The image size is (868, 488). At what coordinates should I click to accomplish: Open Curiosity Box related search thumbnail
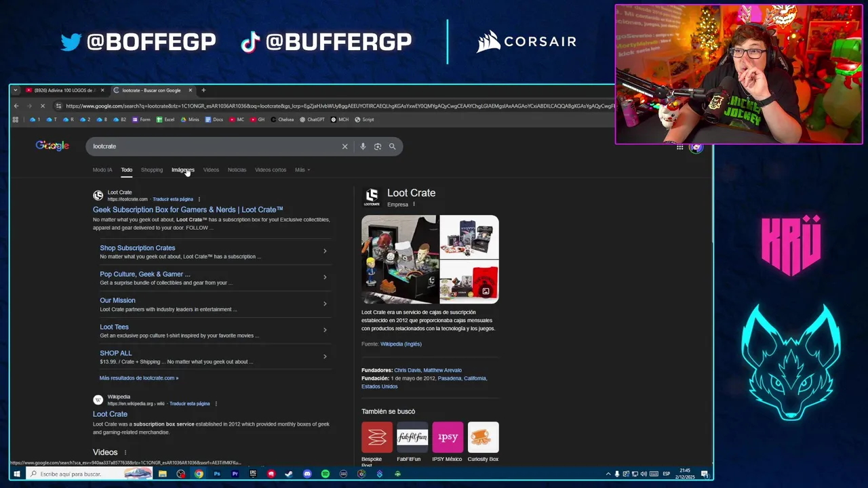point(483,437)
